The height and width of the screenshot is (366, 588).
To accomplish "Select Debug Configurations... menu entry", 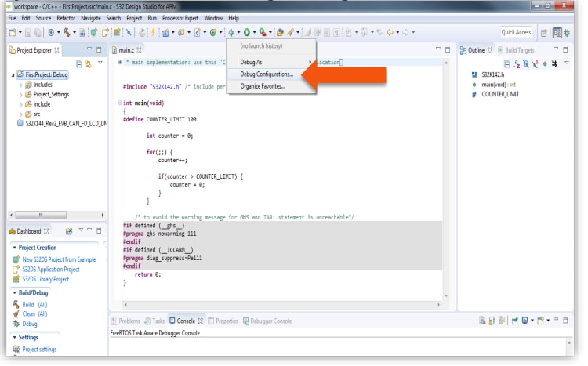I will 267,74.
